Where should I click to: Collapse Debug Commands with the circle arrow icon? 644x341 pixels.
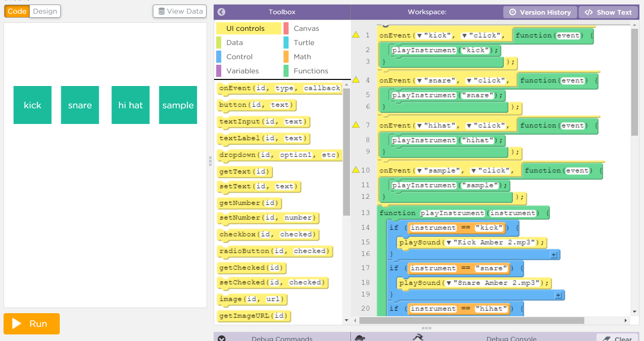[x=221, y=338]
